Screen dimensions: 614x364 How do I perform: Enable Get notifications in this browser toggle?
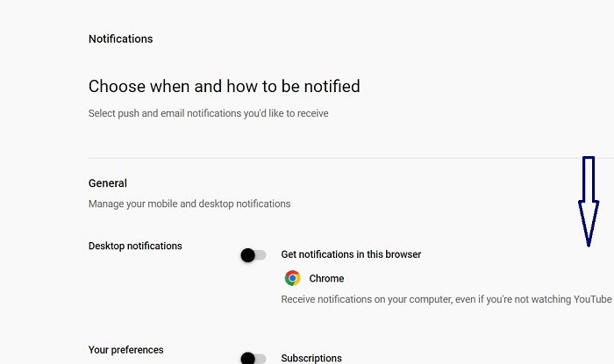click(x=253, y=255)
